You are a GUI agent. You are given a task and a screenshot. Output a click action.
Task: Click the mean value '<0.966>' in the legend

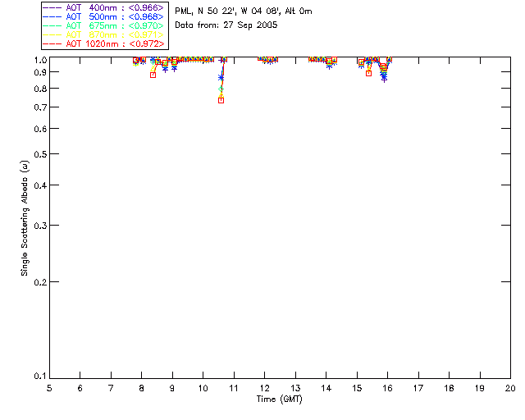[146, 7]
